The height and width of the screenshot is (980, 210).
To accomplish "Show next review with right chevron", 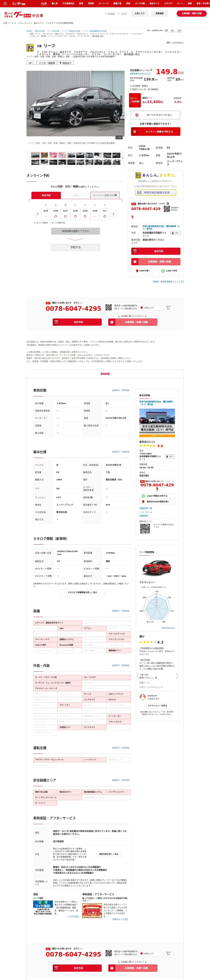I will tap(176, 676).
